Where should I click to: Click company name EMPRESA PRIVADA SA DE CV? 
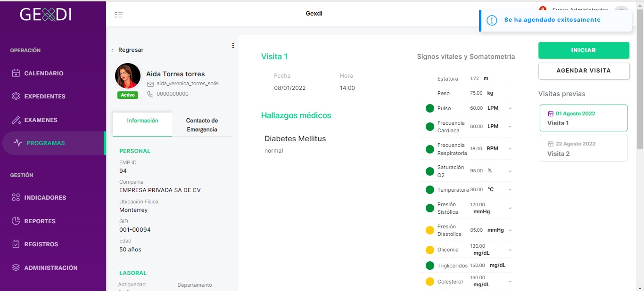pyautogui.click(x=160, y=190)
